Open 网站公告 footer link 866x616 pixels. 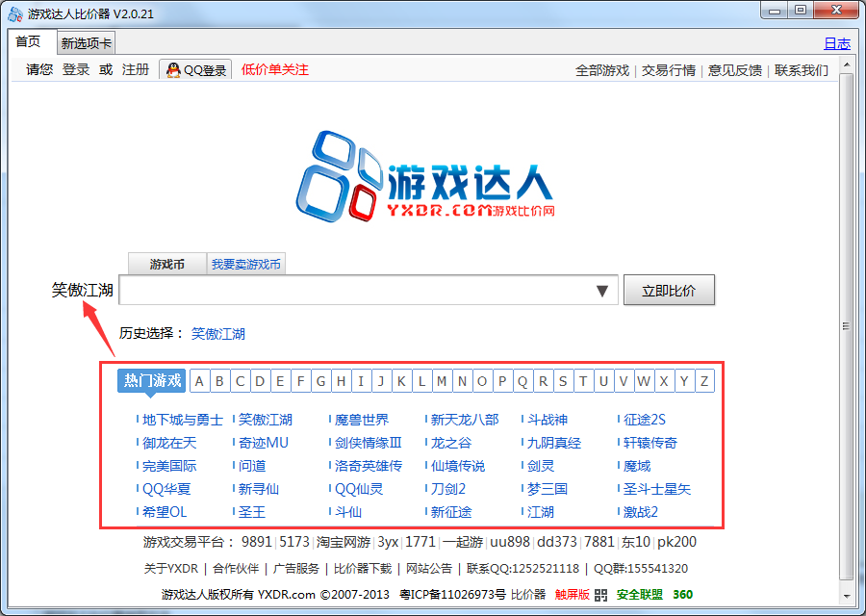(x=429, y=569)
